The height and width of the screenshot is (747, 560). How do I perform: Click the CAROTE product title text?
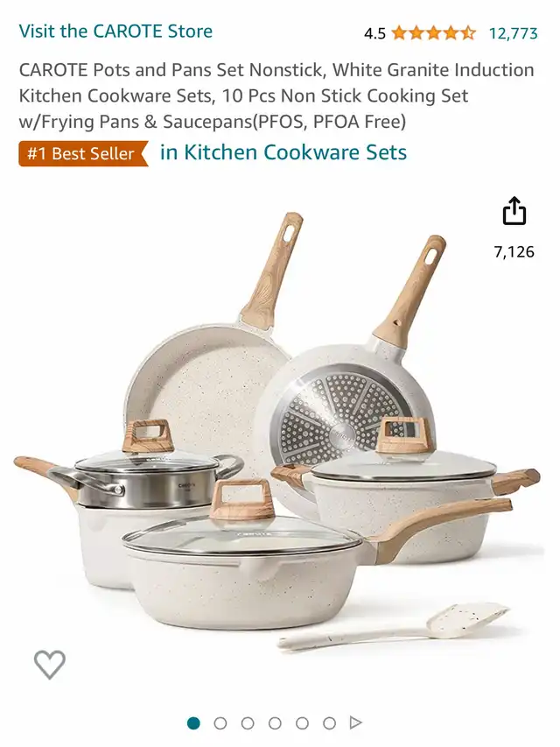276,95
